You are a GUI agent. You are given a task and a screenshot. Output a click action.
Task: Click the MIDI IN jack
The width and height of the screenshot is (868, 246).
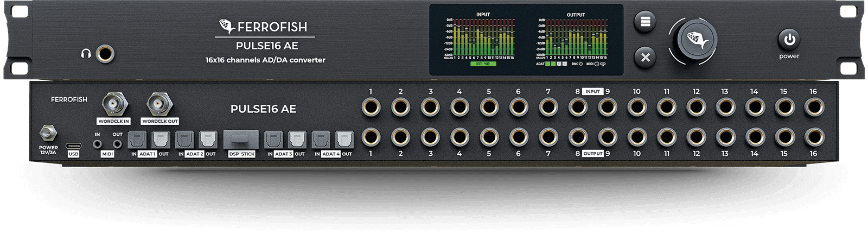[98, 144]
